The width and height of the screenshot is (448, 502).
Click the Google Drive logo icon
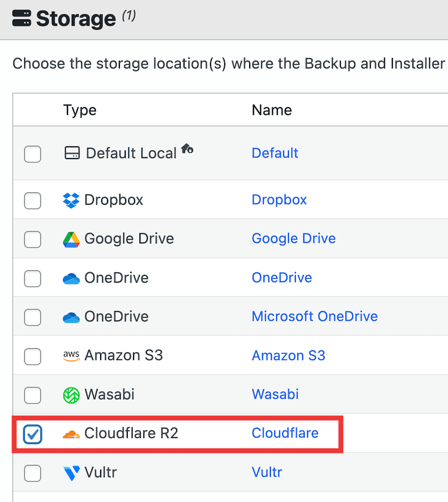(71, 240)
